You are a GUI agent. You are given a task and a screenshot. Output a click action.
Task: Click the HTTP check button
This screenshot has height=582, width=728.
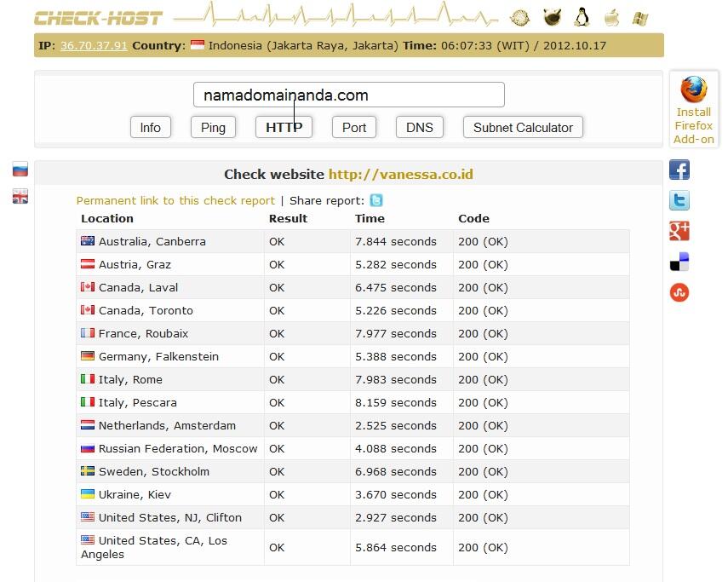pyautogui.click(x=284, y=127)
